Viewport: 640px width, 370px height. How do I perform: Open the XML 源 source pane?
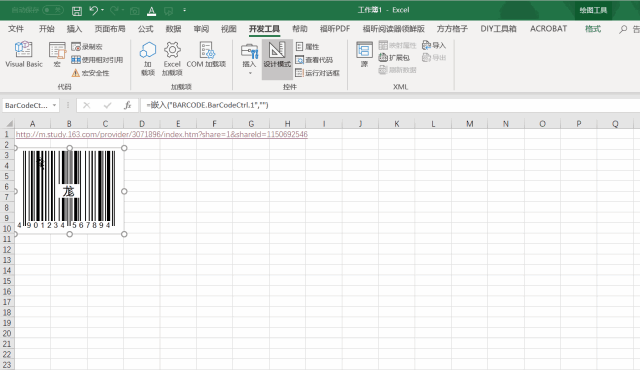[x=364, y=55]
